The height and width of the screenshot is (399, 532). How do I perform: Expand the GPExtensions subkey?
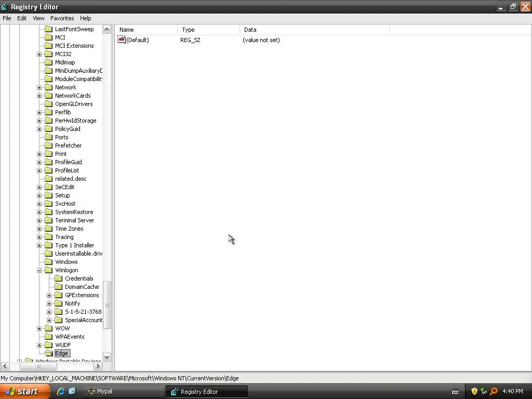point(49,295)
